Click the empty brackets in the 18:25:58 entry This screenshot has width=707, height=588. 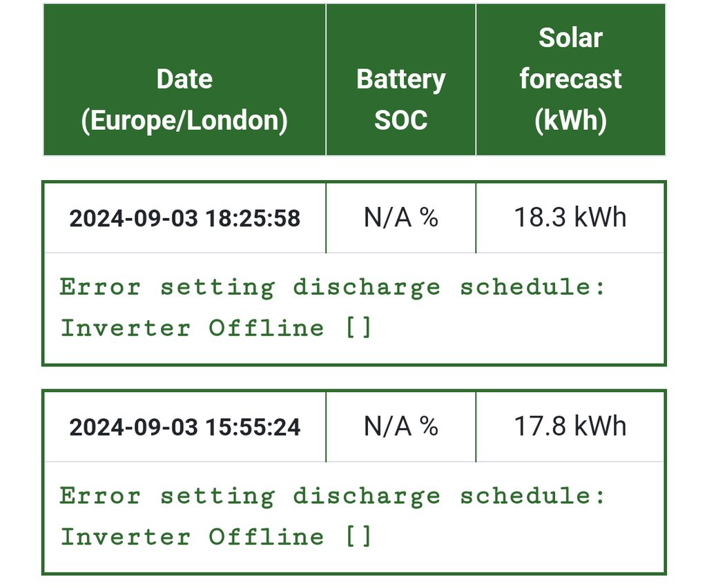click(x=358, y=327)
